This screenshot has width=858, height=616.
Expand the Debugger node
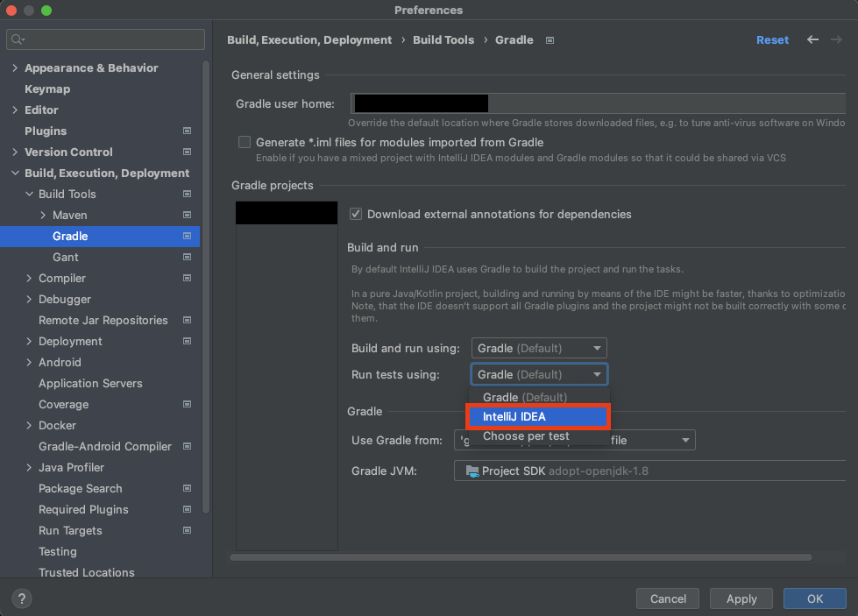pos(29,300)
